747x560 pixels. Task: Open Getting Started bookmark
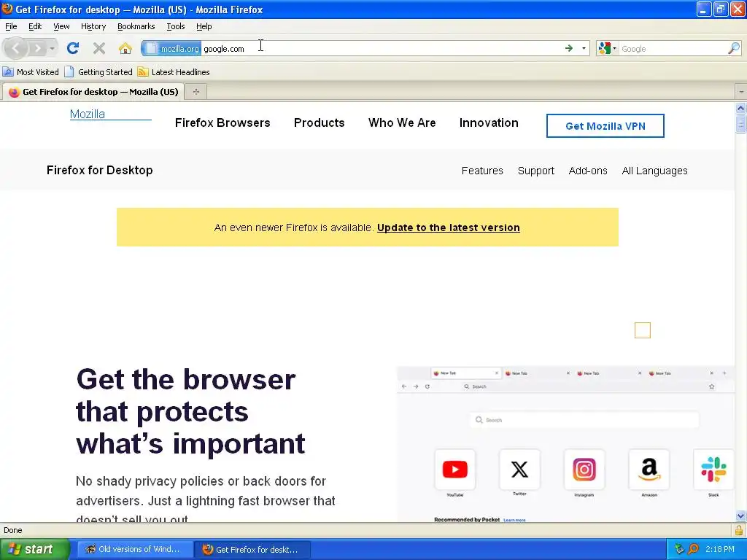click(98, 72)
